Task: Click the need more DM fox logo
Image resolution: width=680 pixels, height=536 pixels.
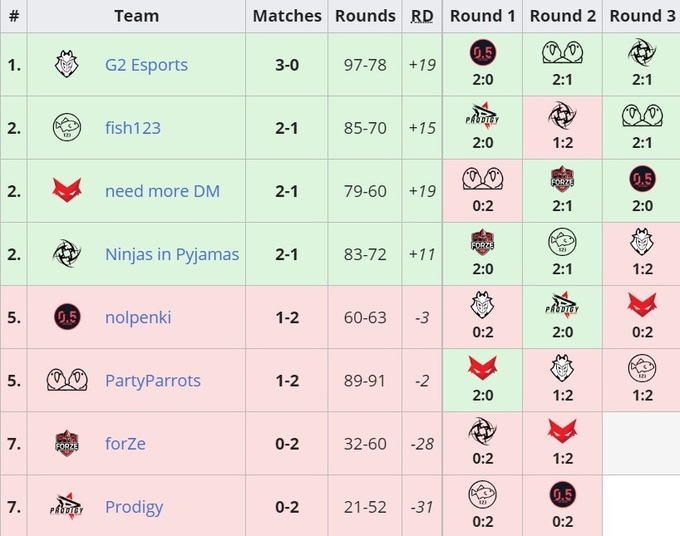Action: [67, 191]
